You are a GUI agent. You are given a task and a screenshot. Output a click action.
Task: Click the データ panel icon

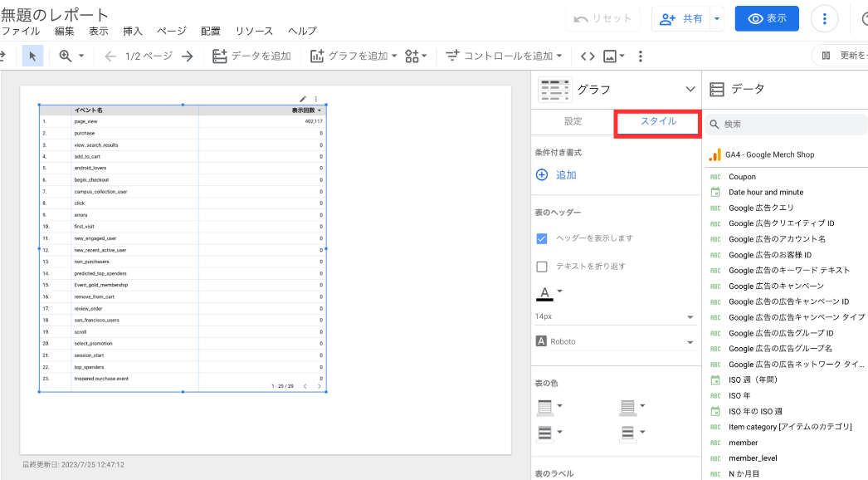pyautogui.click(x=717, y=89)
